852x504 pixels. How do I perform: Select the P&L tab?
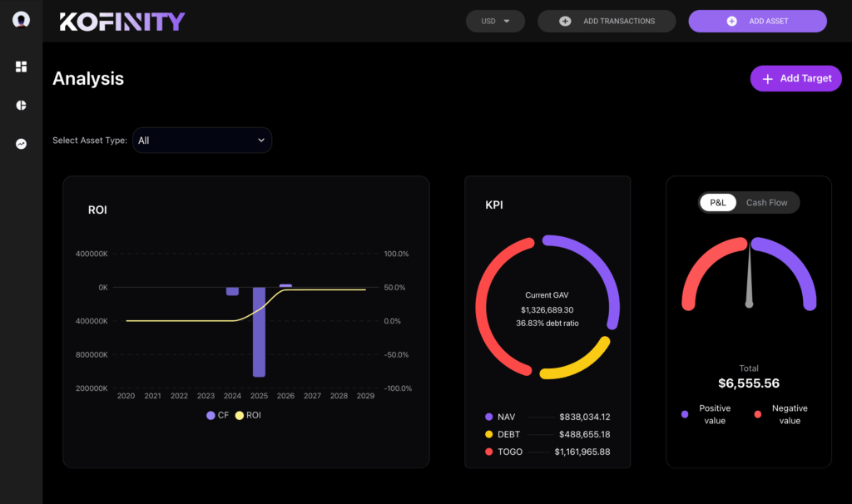718,202
